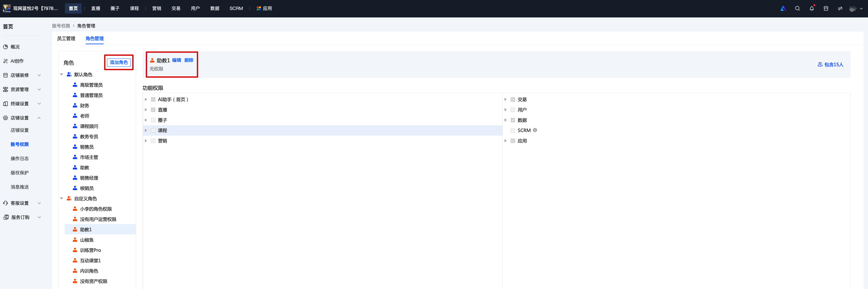Toggle the SCRM permission checkbox
The image size is (868, 289).
point(513,130)
